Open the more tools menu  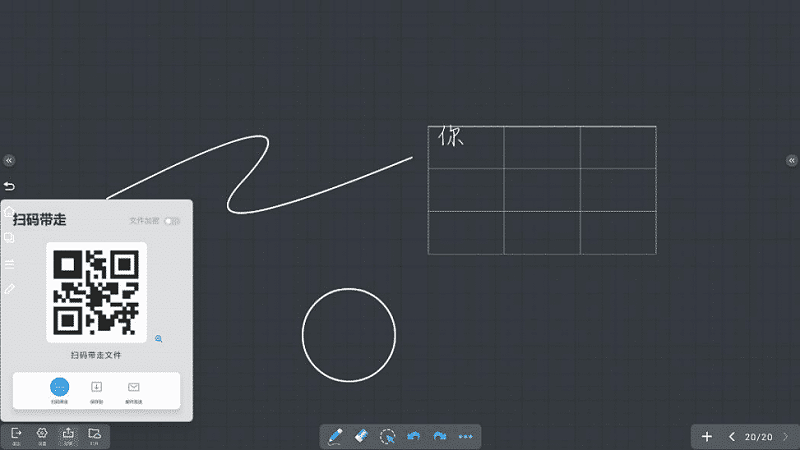[x=465, y=437]
